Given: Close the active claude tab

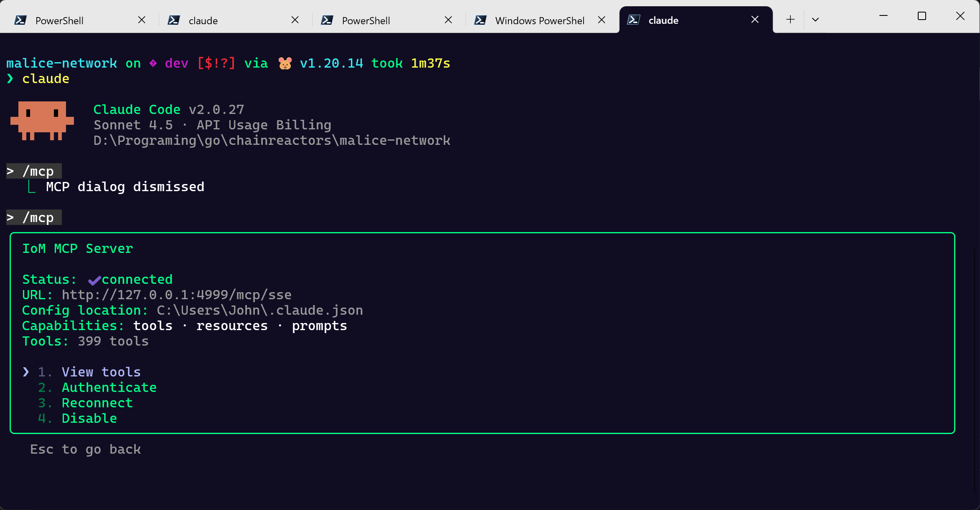Looking at the screenshot, I should [755, 20].
